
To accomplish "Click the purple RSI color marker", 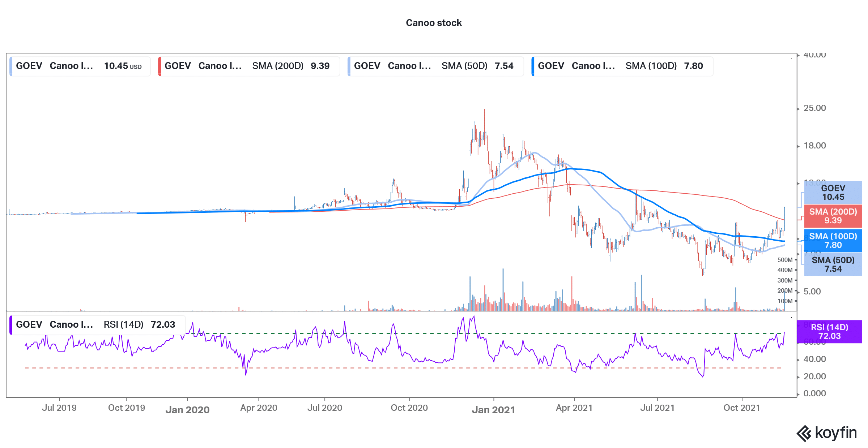I will pyautogui.click(x=11, y=325).
